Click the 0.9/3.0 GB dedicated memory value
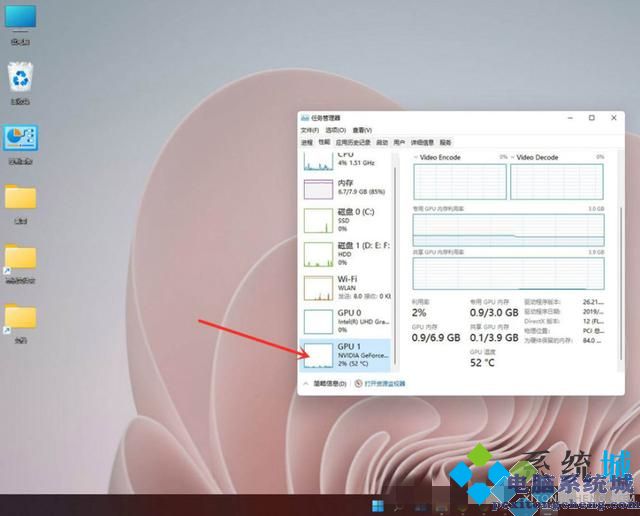 pos(494,313)
